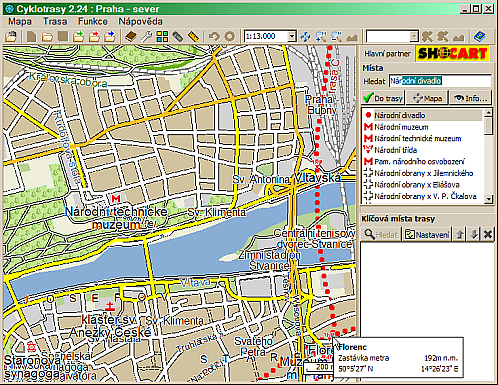
Task: Click the Hledat button under Klíčová místa trasy
Action: [381, 235]
